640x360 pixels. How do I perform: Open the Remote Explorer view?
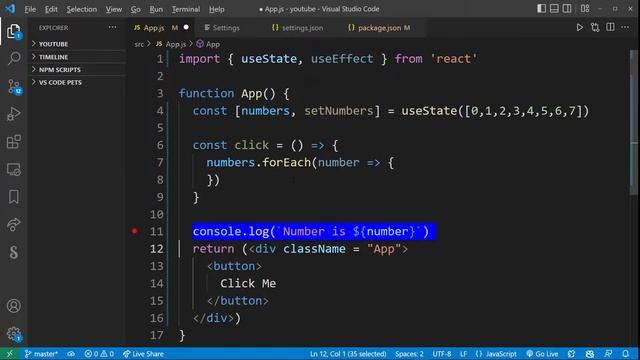[x=13, y=169]
